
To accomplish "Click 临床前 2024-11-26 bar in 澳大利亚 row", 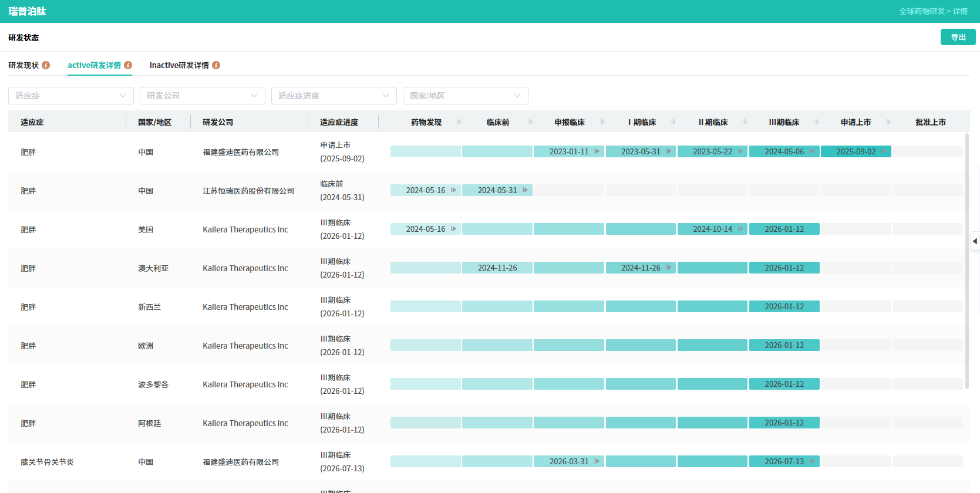I will click(x=497, y=268).
